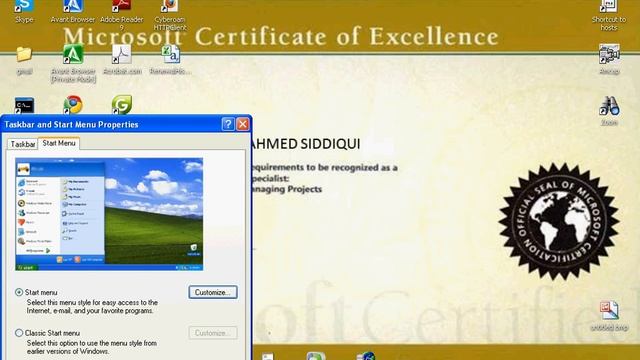Launch Google Chrome from the desktop
The width and height of the screenshot is (640, 360).
(73, 105)
